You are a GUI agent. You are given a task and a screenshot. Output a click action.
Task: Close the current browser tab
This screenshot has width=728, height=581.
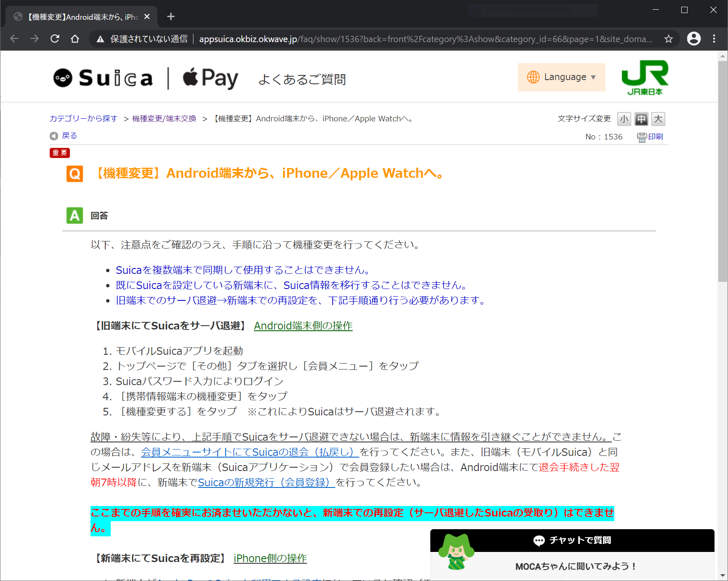(x=147, y=16)
